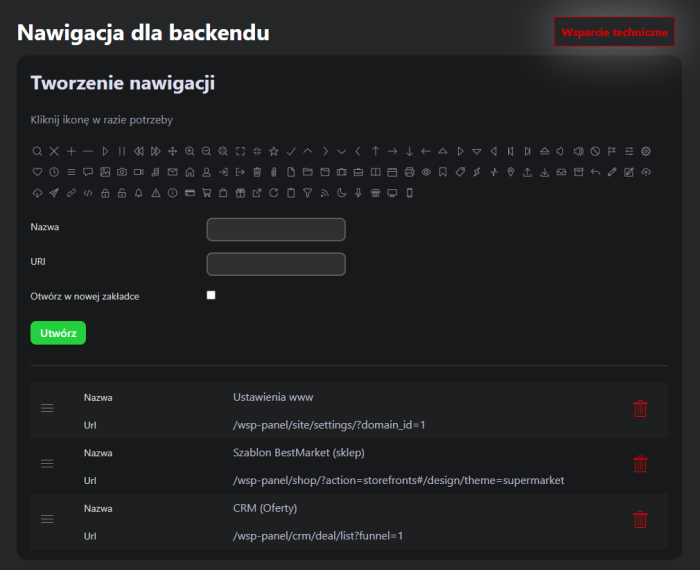700x570 pixels.
Task: Delete the Ustawienia www navigation entry
Action: pyautogui.click(x=640, y=408)
